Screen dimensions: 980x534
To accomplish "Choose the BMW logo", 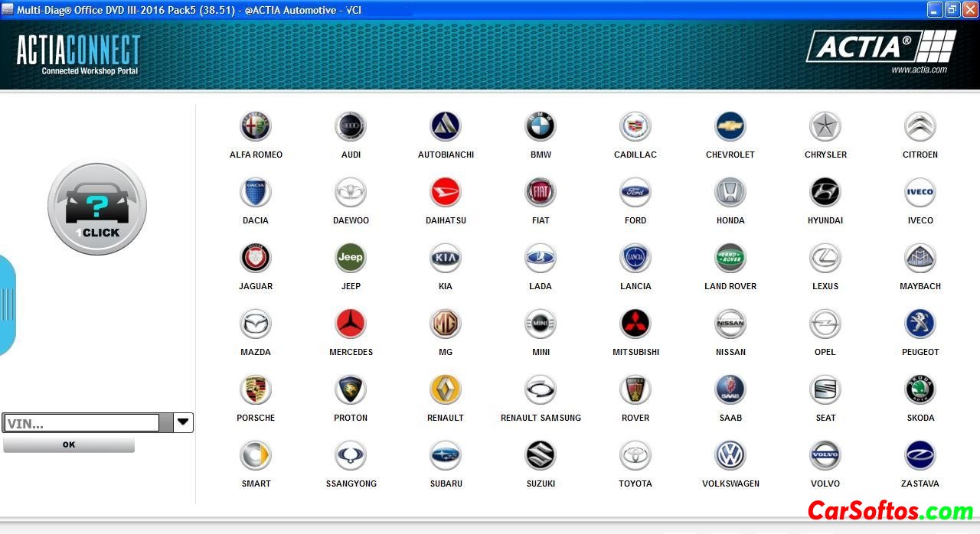I will pyautogui.click(x=541, y=127).
